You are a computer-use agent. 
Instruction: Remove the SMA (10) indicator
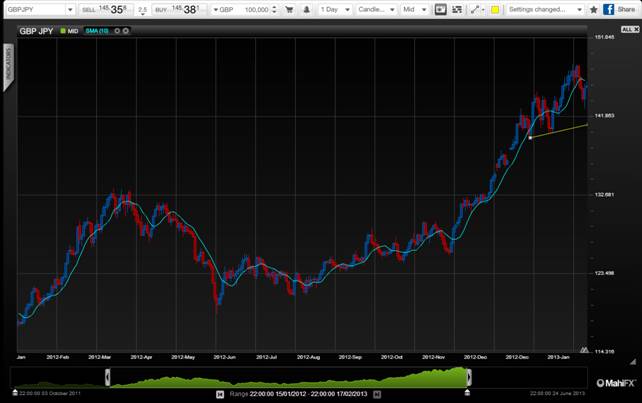point(125,30)
